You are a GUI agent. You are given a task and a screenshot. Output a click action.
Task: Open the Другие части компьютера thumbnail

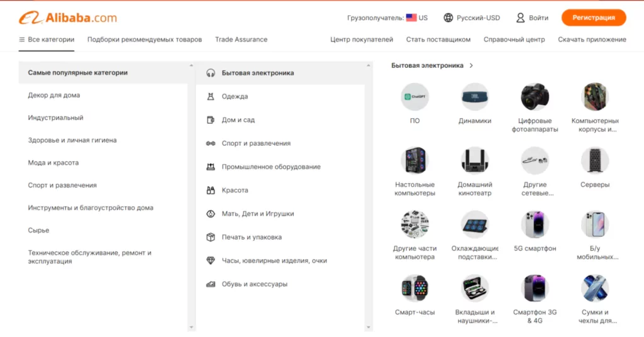[x=415, y=224]
